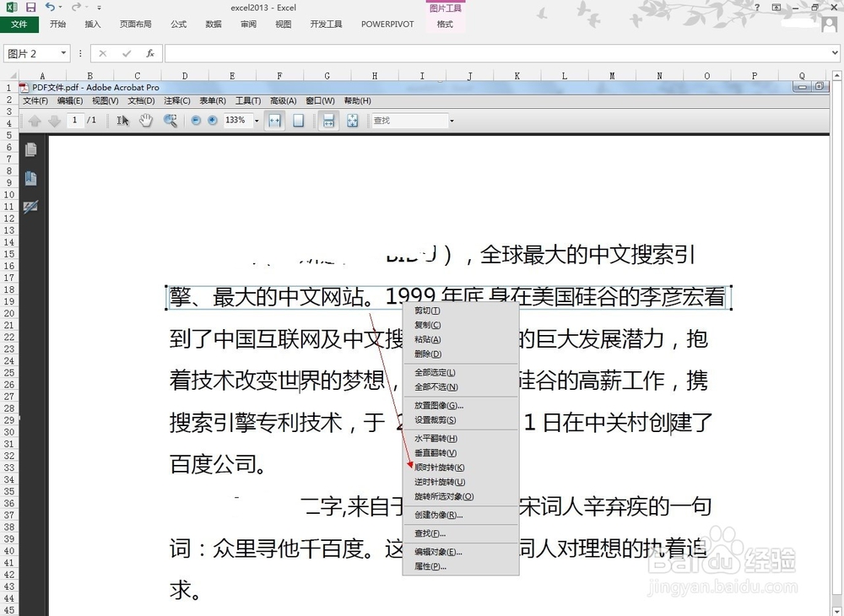The width and height of the screenshot is (844, 616).
Task: Choose 剪切(T) in context menu
Action: point(461,311)
